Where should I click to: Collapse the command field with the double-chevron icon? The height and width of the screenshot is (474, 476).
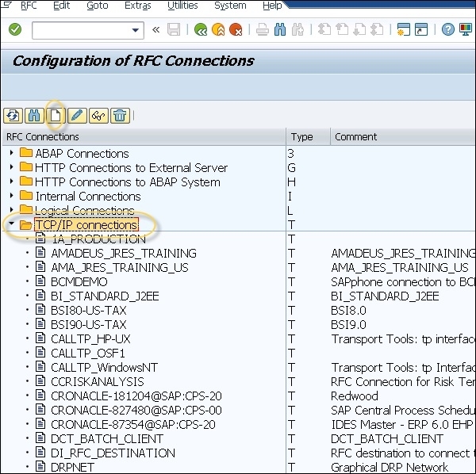click(156, 29)
